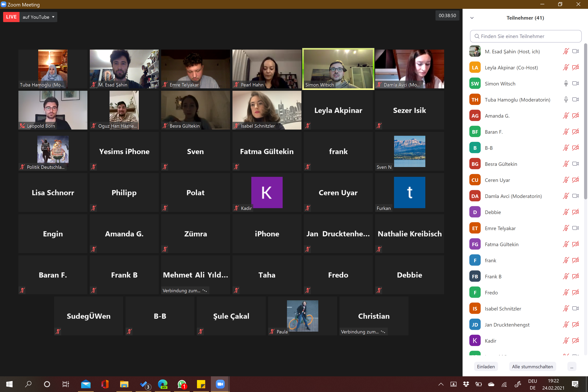Open the Sticky Notes taskbar icon
588x392 pixels.
pyautogui.click(x=201, y=384)
